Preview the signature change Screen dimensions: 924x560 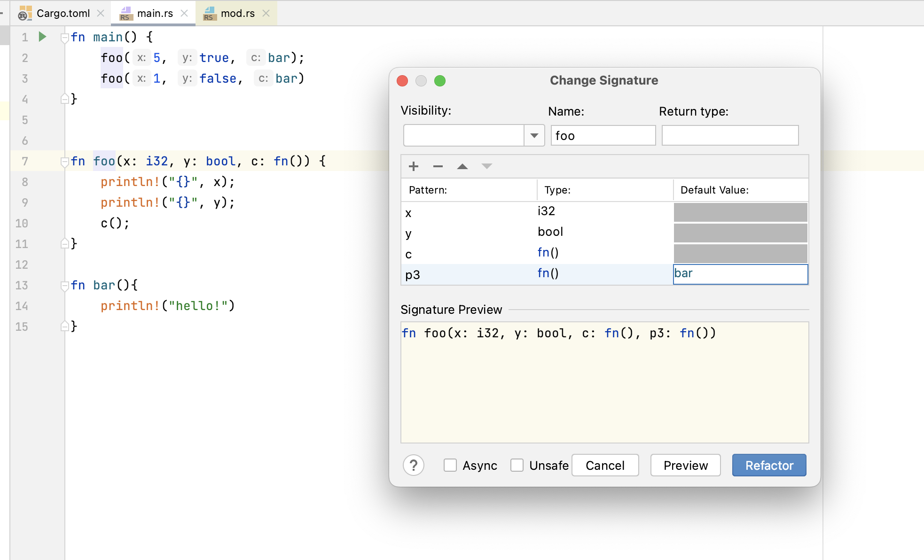click(685, 465)
